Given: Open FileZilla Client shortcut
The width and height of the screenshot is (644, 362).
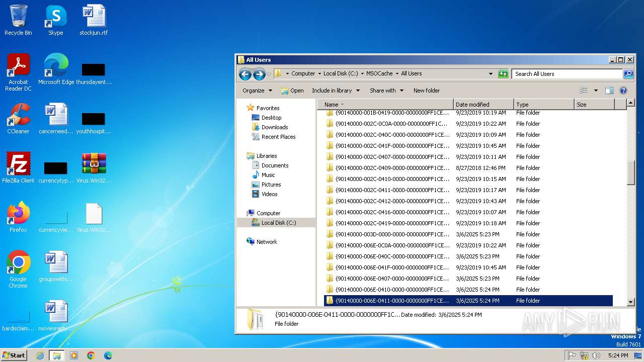Looking at the screenshot, I should tap(18, 168).
